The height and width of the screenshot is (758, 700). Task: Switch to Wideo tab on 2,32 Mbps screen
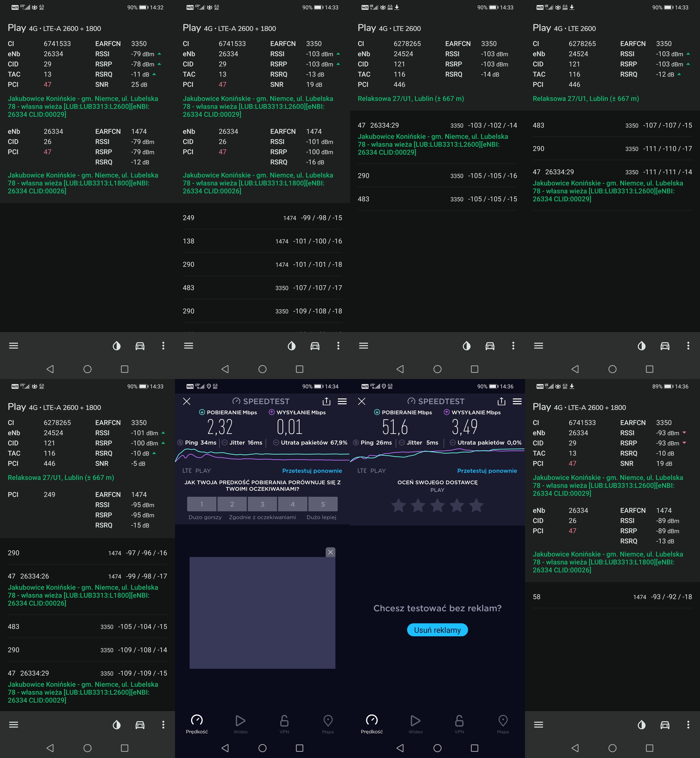(x=240, y=725)
